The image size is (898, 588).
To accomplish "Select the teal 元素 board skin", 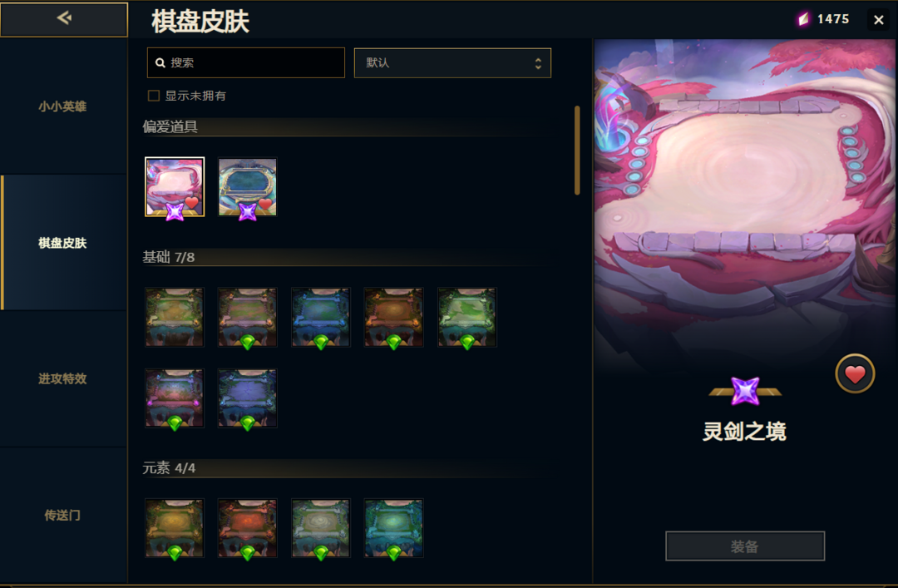I will coord(393,528).
